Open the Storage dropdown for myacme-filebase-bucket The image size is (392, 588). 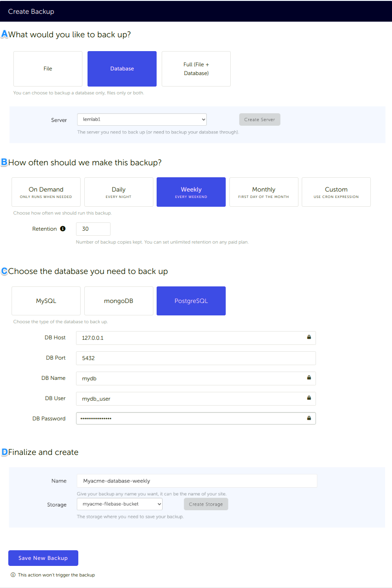pos(120,504)
